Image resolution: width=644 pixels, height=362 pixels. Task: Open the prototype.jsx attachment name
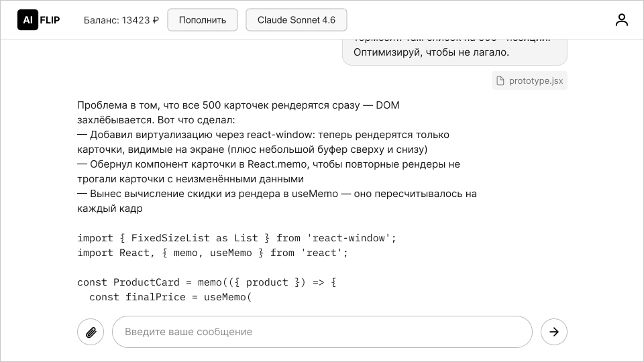535,81
